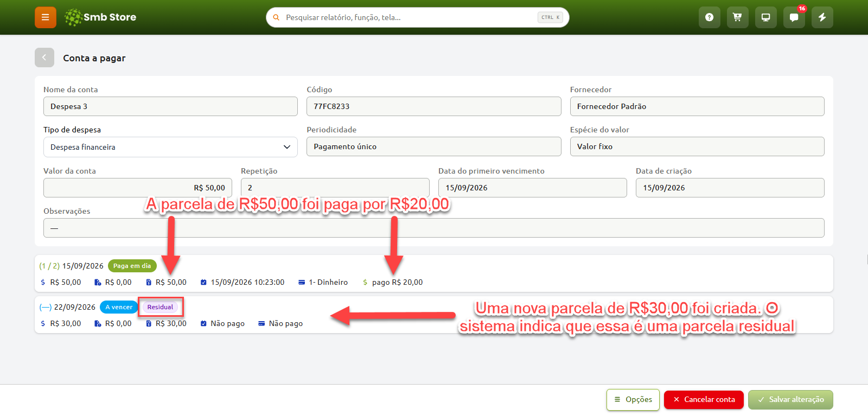The image size is (868, 415).
Task: Click the Data de criação field
Action: coord(730,188)
